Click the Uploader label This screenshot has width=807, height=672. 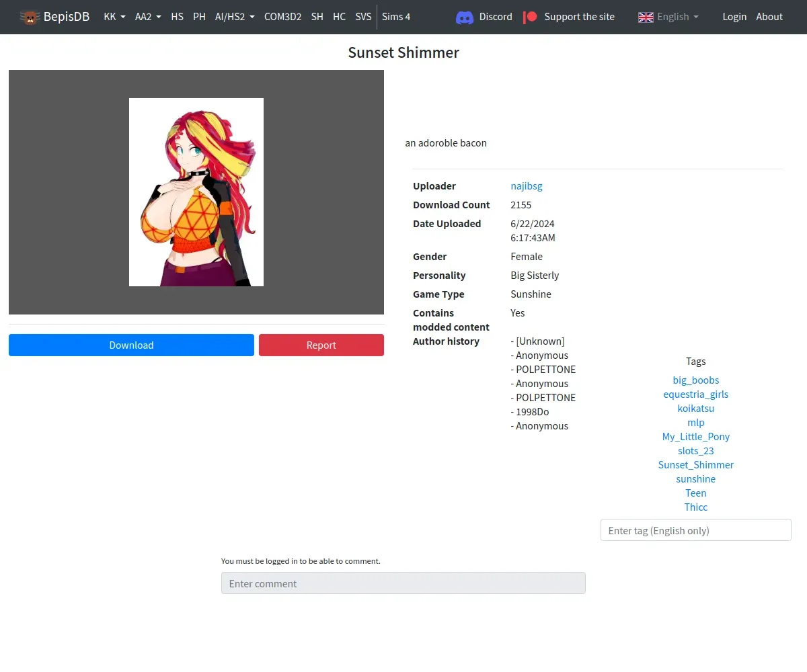(x=434, y=186)
